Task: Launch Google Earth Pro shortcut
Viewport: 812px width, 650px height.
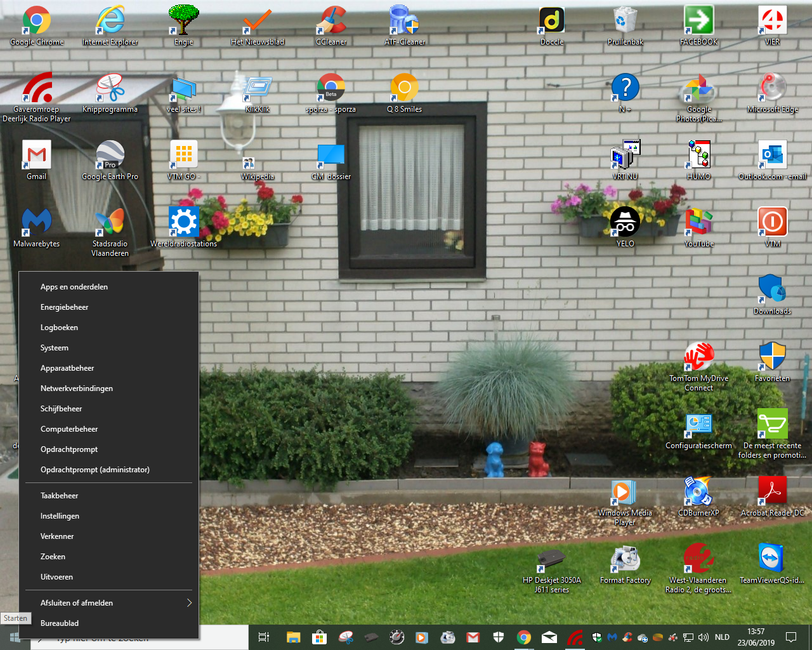Action: (110, 156)
